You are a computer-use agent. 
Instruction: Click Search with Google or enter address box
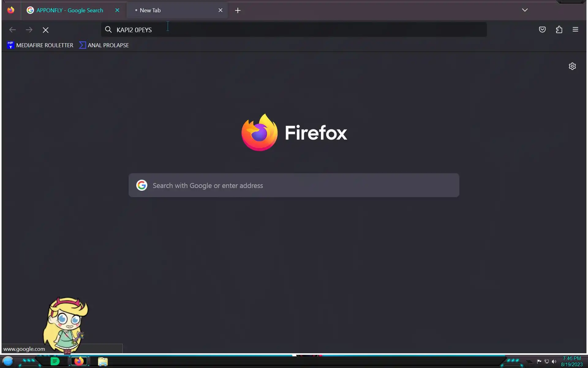294,185
